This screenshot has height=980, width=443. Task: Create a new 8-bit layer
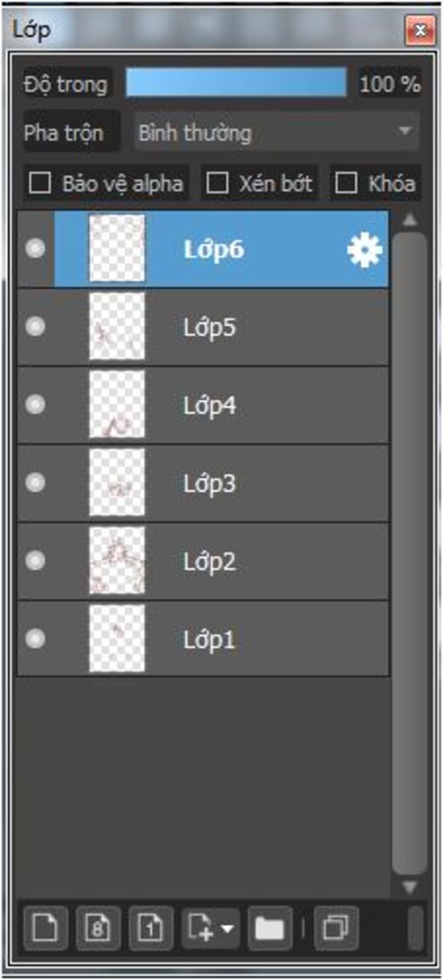pos(98,928)
